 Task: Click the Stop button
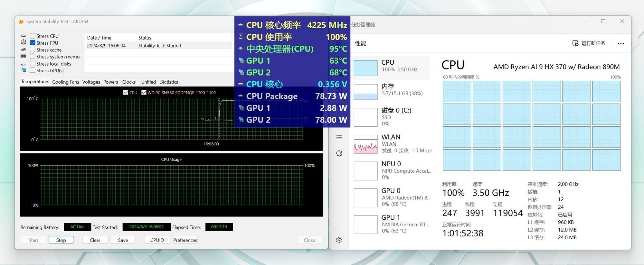point(61,240)
